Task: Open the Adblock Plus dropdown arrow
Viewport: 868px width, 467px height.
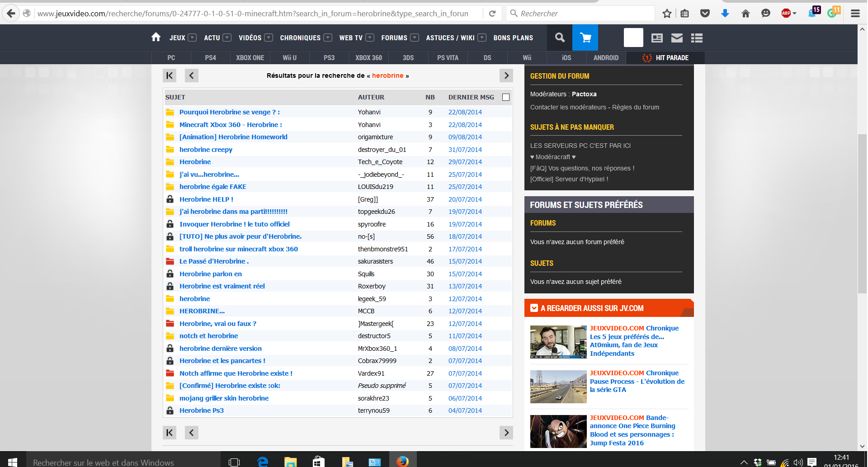Action: tap(795, 14)
